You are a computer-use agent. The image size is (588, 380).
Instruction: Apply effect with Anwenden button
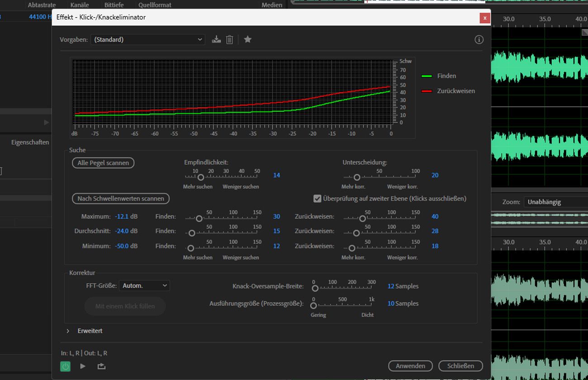(410, 366)
